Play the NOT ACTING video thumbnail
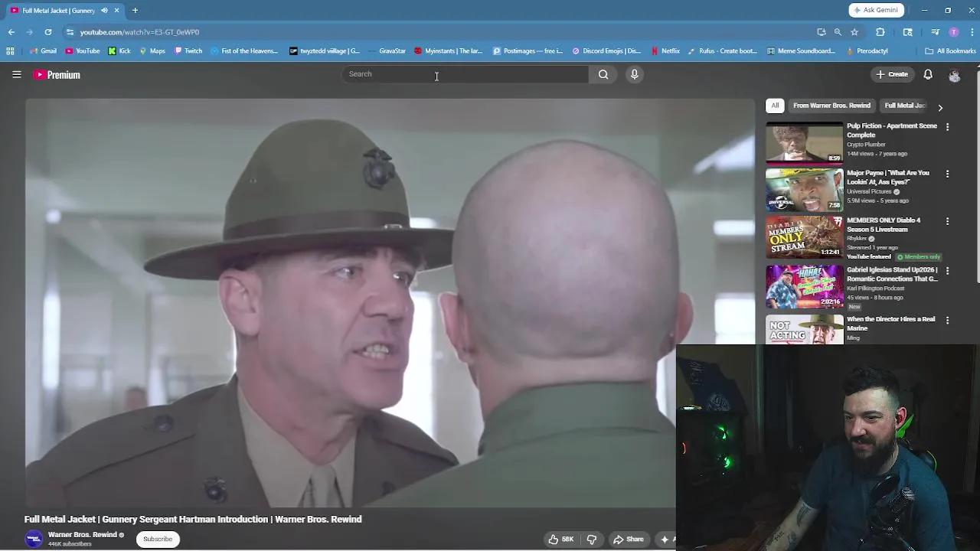This screenshot has height=551, width=980. tap(805, 329)
